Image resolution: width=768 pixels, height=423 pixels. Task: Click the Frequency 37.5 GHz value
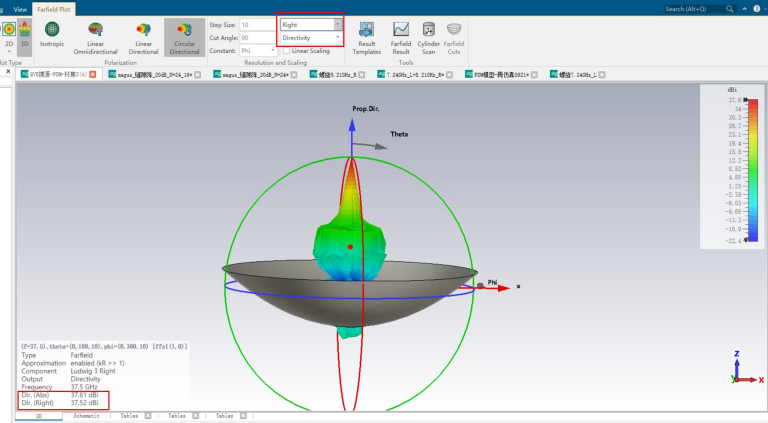(x=84, y=387)
